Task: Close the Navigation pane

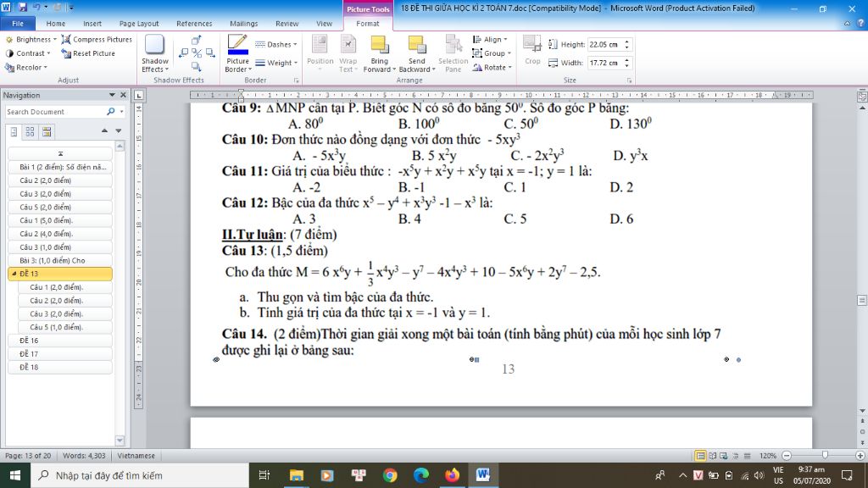Action: 124,95
